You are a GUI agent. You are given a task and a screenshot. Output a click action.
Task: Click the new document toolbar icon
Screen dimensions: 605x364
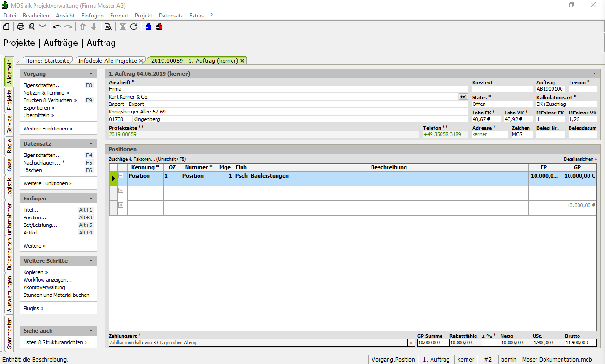point(6,26)
